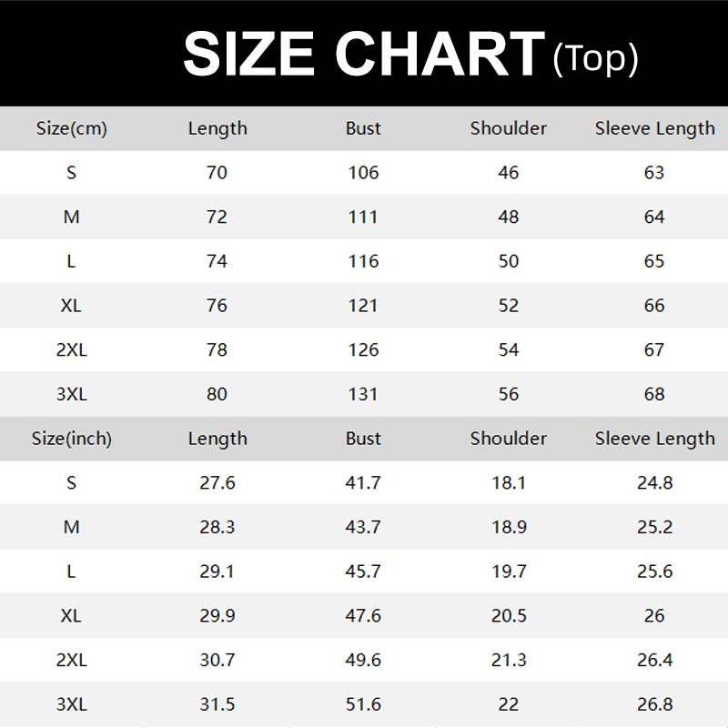Screen dimensions: 728x728
Task: Click Shoulder value 22 for 3XL
Action: 508,705
